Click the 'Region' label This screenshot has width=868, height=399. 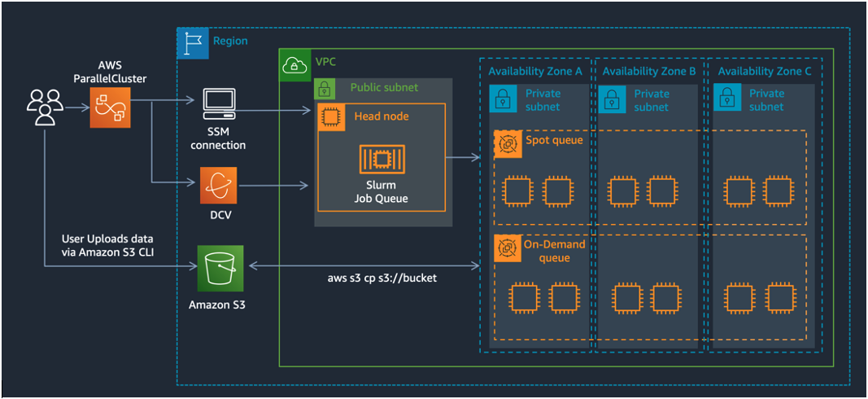(x=230, y=41)
